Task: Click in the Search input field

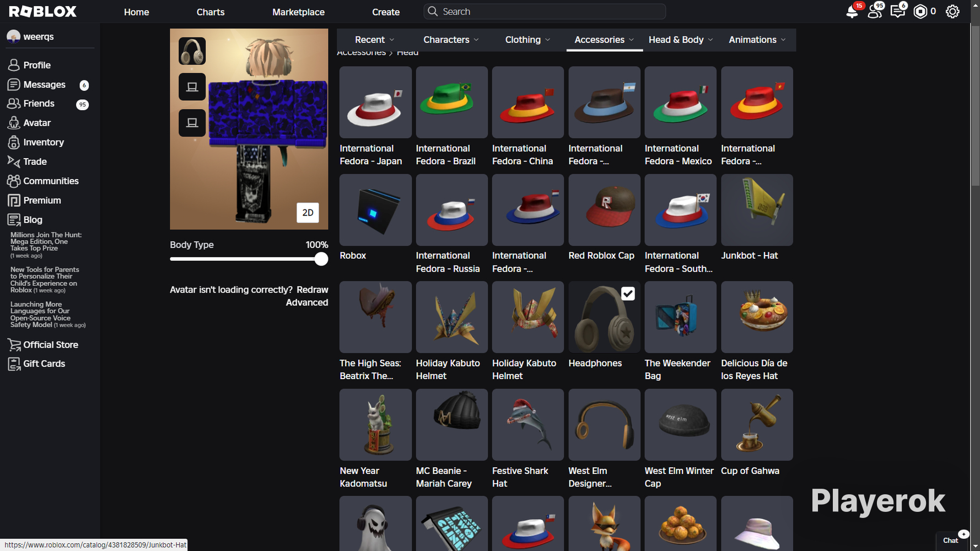Action: click(545, 12)
